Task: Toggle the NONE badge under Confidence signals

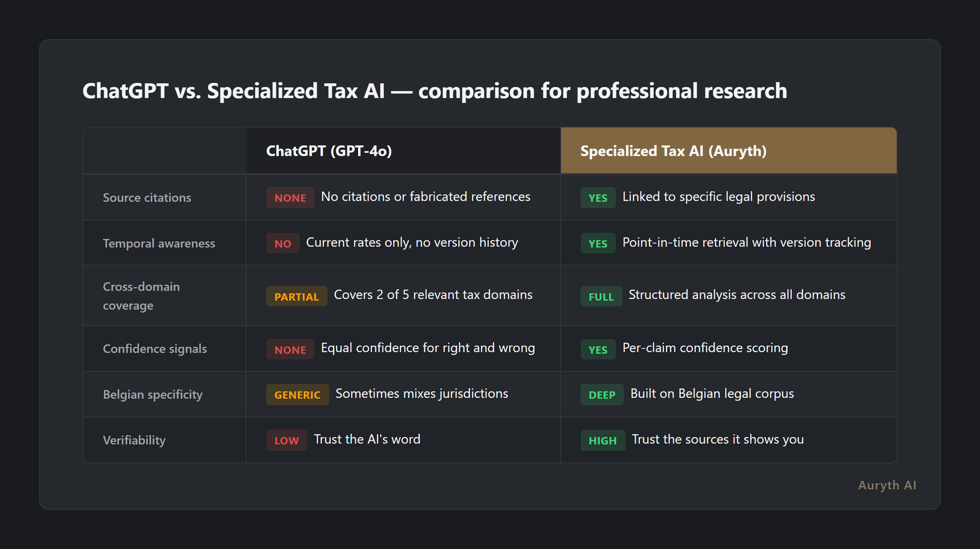Action: (290, 349)
